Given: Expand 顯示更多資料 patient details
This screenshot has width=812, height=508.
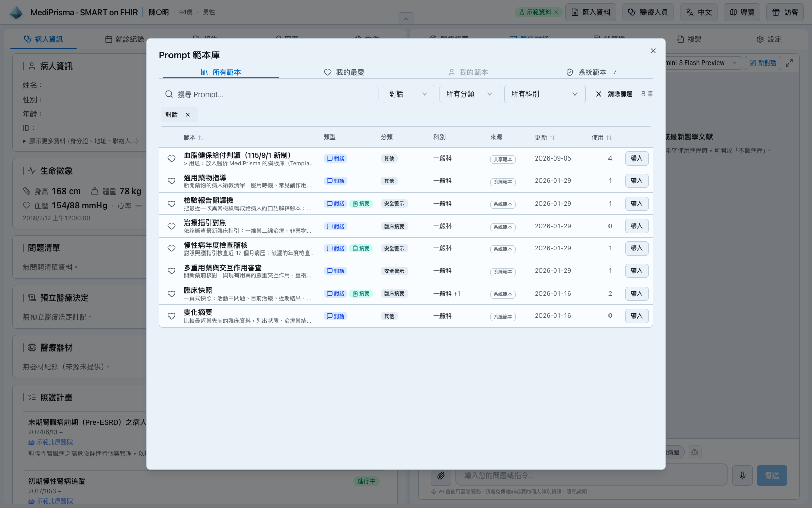Looking at the screenshot, I should [80, 141].
